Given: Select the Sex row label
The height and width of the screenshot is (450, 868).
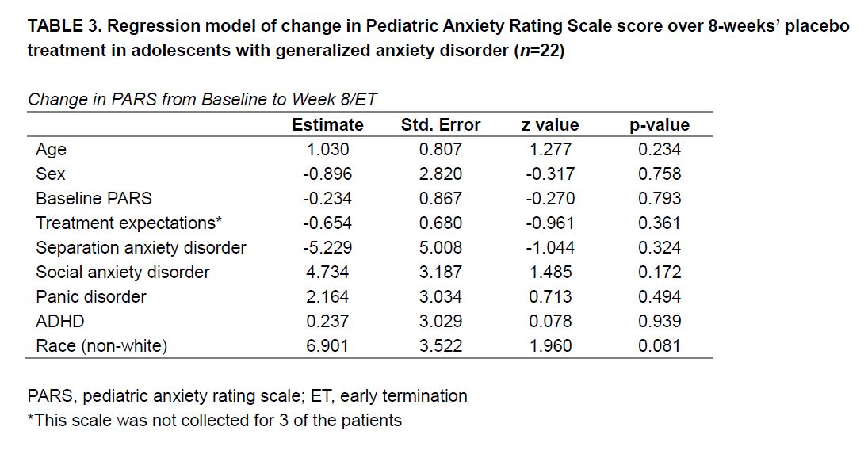Looking at the screenshot, I should [x=51, y=174].
